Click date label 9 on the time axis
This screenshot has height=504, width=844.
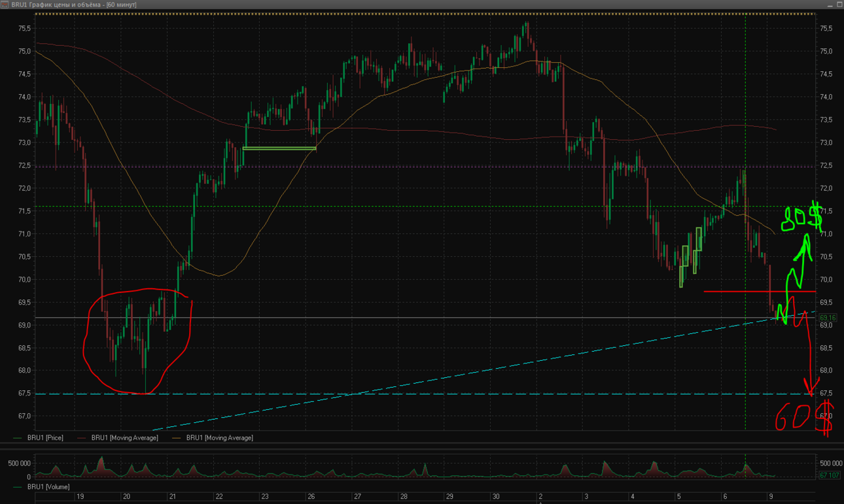pos(771,497)
